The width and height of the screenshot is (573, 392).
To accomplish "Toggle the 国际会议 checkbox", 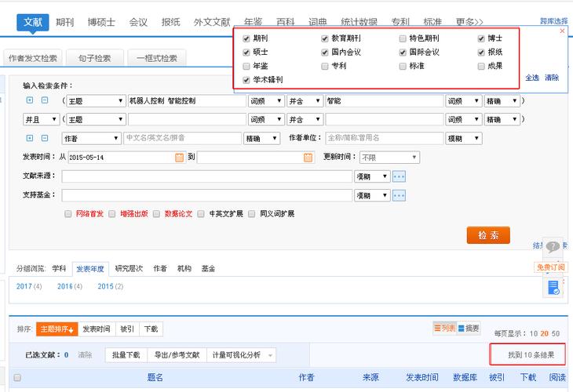I will (403, 53).
